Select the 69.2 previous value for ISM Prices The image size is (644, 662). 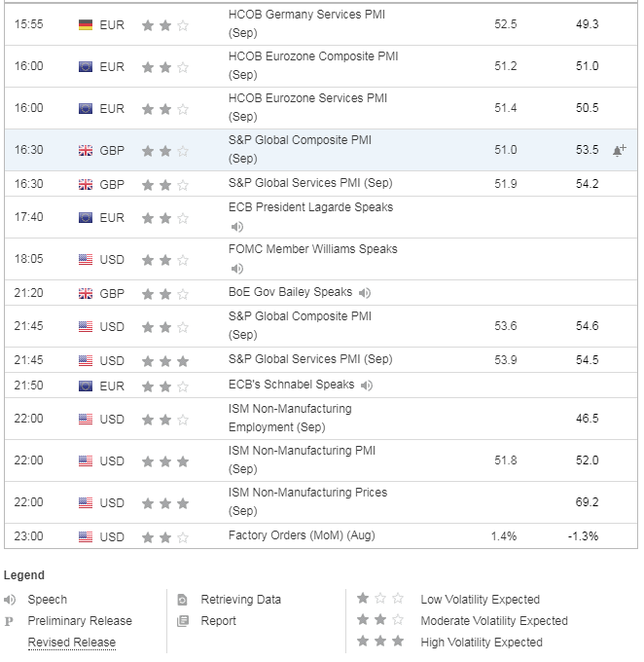pos(587,501)
